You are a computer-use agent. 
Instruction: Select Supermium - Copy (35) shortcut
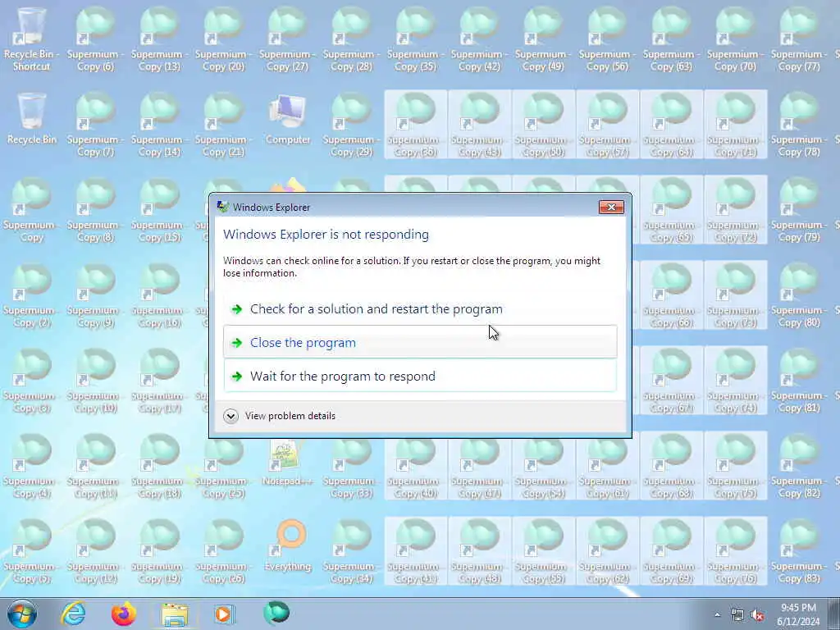click(x=415, y=39)
